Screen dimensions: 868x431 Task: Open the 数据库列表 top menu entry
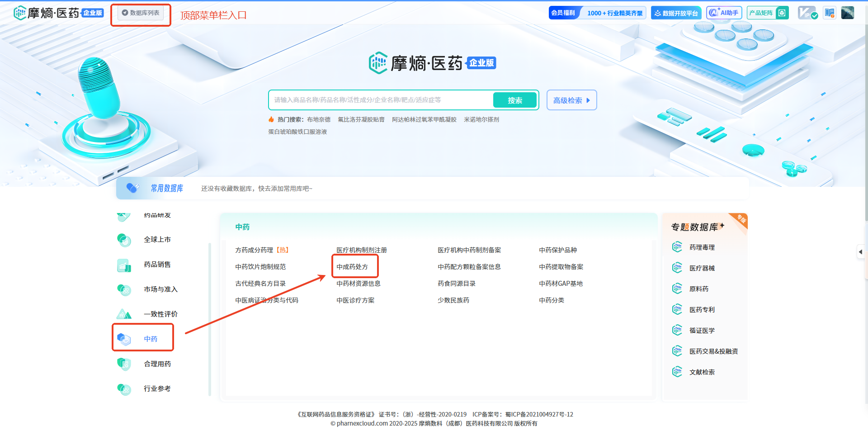(141, 13)
